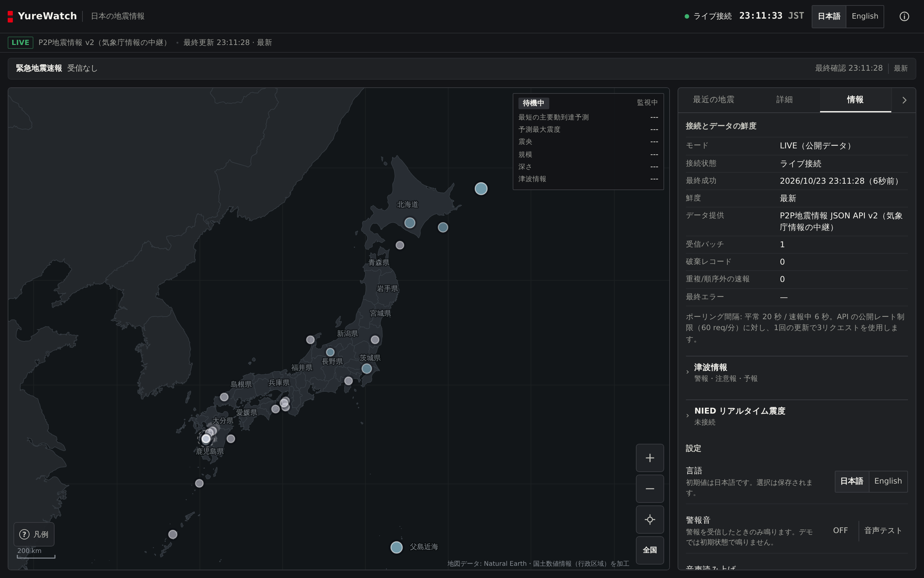Click the gray marker south of Hokkaido
This screenshot has width=924, height=578.
400,245
